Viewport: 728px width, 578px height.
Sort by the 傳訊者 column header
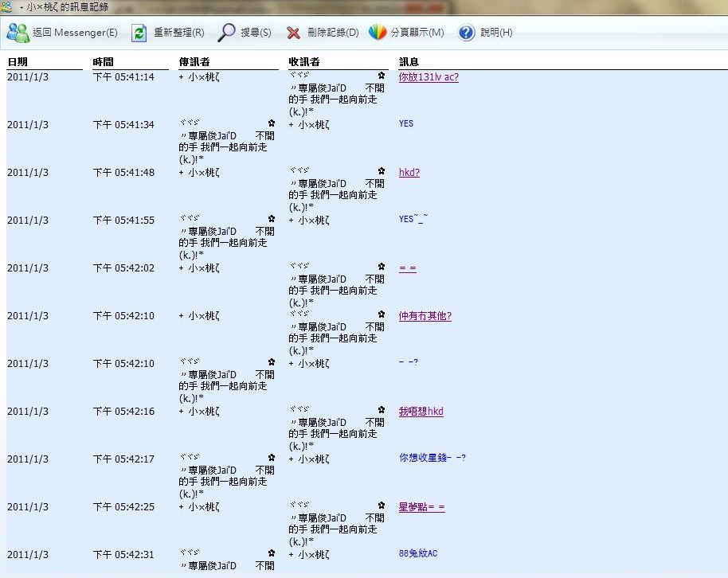point(194,62)
